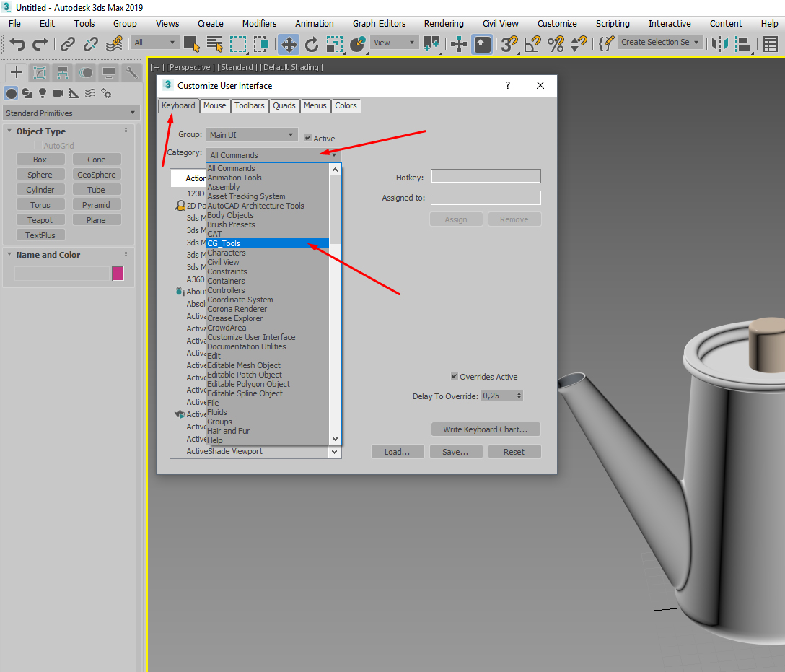Switch to the Utilities wrench panel tab
Image resolution: width=785 pixels, height=672 pixels.
coord(131,73)
